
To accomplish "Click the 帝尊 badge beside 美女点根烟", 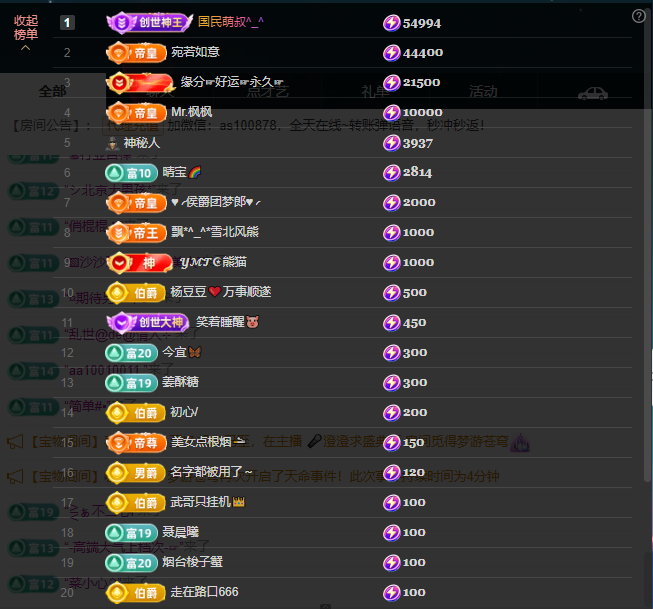I will [137, 442].
